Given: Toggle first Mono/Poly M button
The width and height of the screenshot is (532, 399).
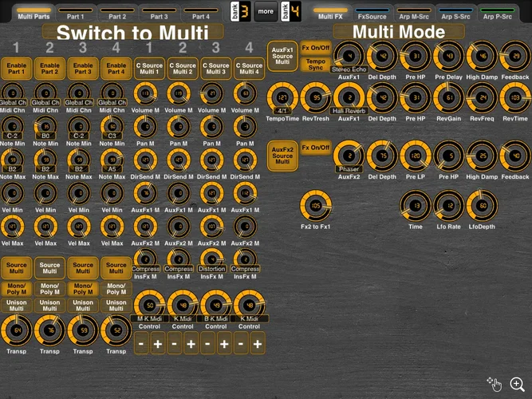Looking at the screenshot, I should click(16, 289).
